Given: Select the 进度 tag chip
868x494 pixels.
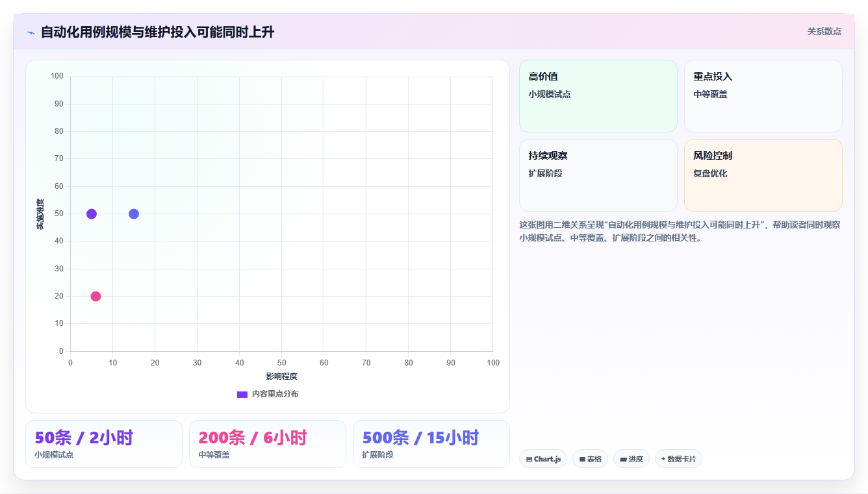Looking at the screenshot, I should [x=632, y=459].
